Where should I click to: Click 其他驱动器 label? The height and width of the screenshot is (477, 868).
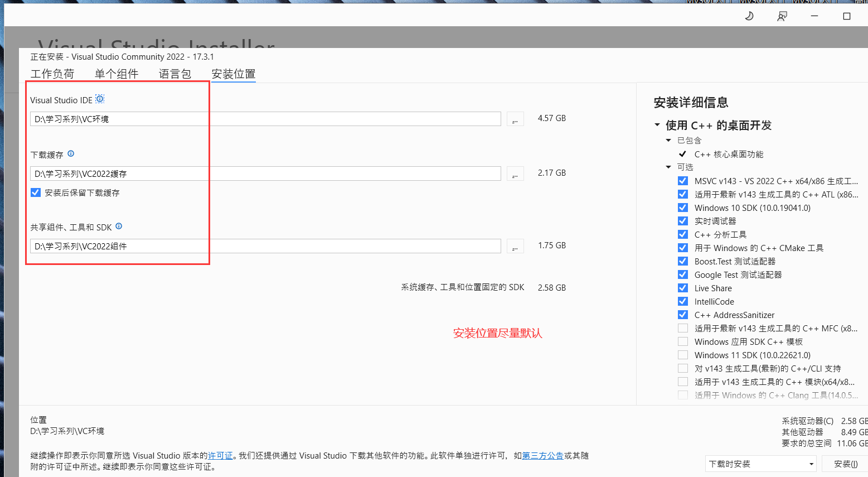(802, 432)
